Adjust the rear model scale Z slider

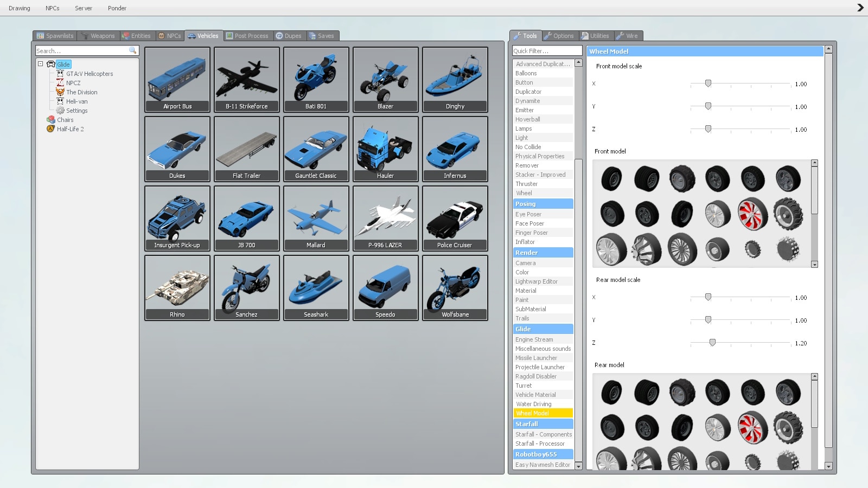point(712,343)
